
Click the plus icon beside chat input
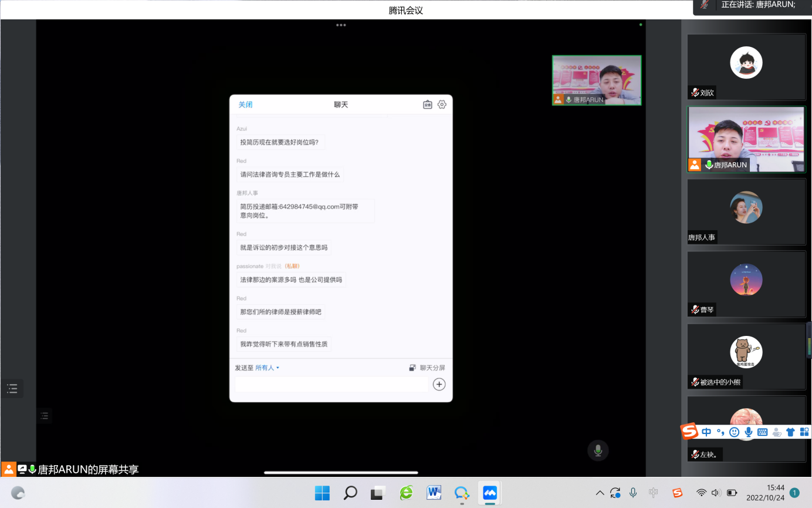439,384
